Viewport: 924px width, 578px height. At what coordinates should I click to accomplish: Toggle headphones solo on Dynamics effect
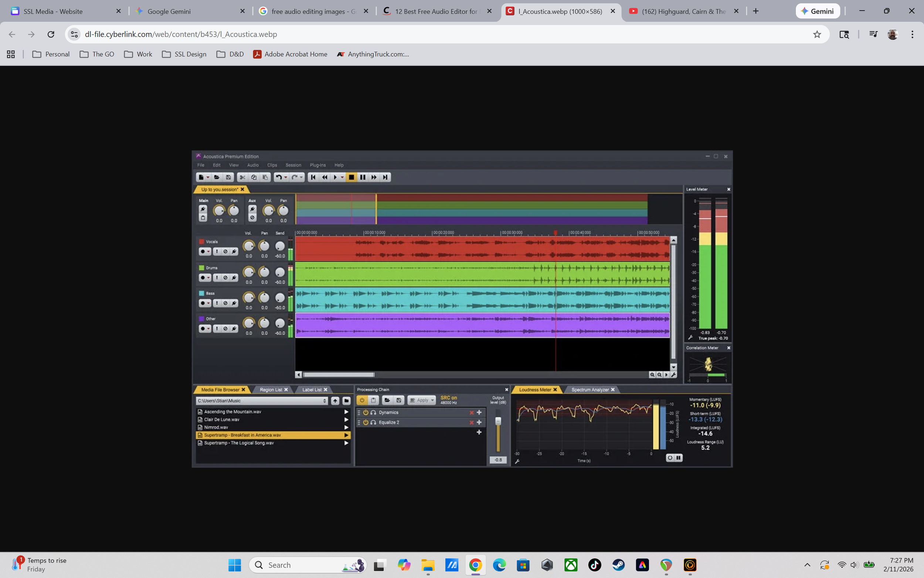(373, 412)
